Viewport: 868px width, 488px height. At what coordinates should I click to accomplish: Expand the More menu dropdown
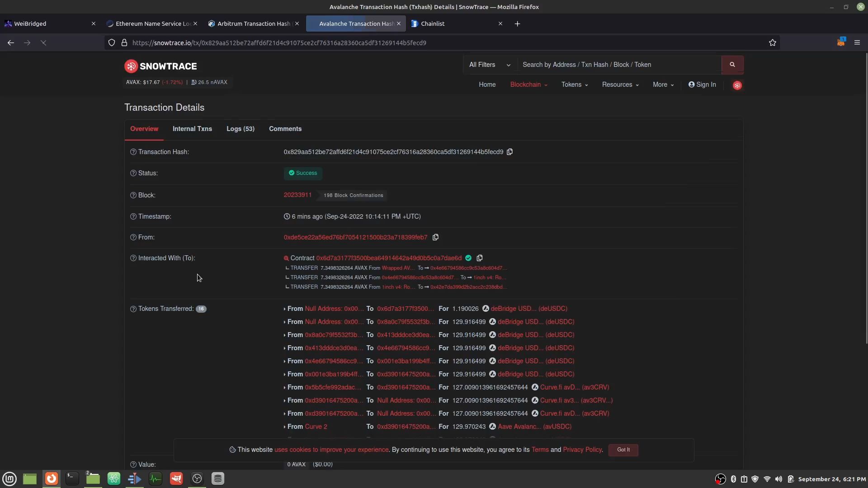(663, 84)
